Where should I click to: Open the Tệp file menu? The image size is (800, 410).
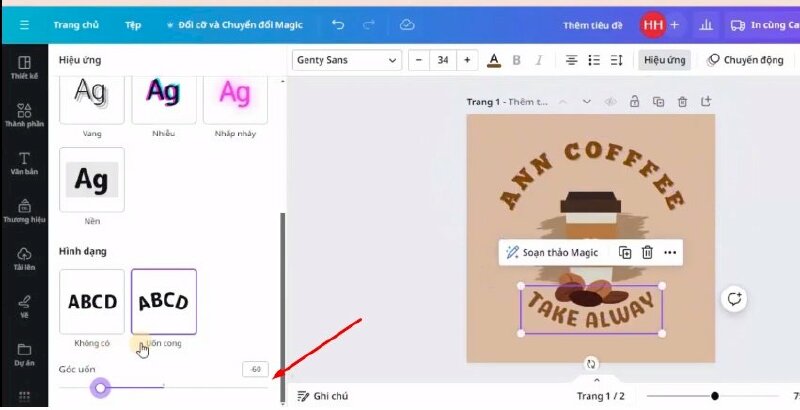click(133, 24)
